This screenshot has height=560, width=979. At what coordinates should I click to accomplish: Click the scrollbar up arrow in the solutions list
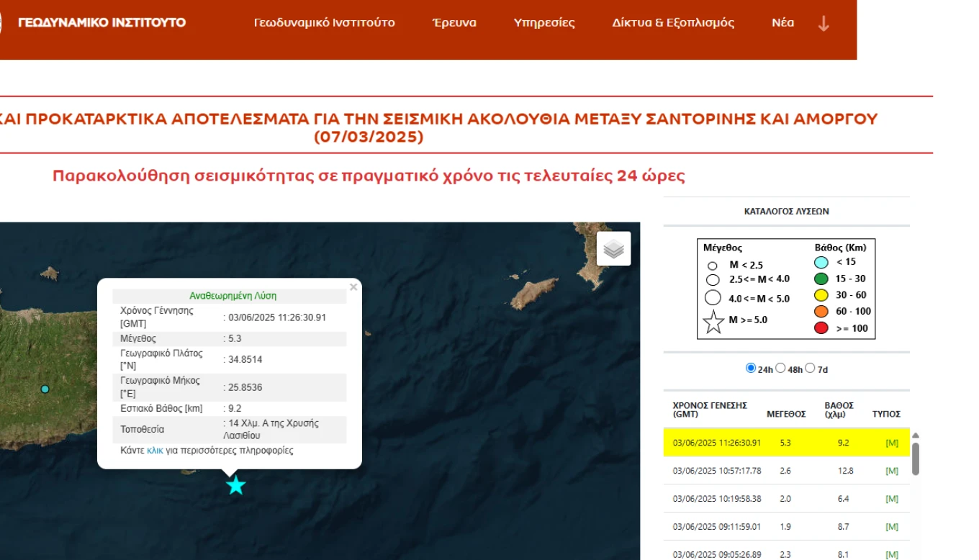(915, 434)
